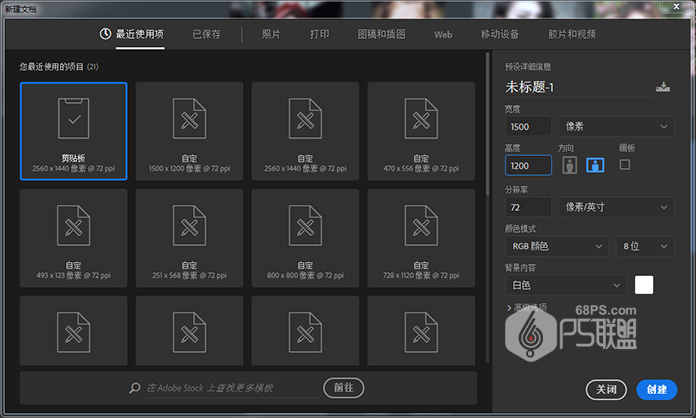Click the height field showing 1200
The width and height of the screenshot is (696, 418).
(x=528, y=166)
